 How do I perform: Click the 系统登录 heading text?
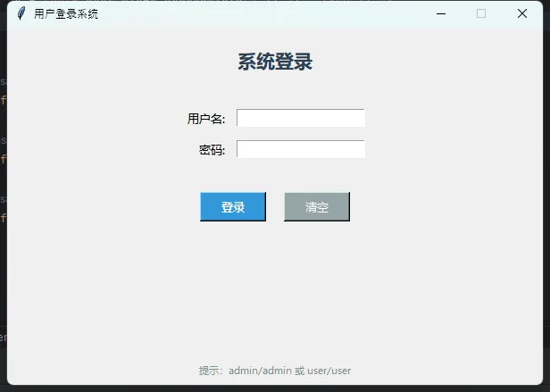coord(275,62)
